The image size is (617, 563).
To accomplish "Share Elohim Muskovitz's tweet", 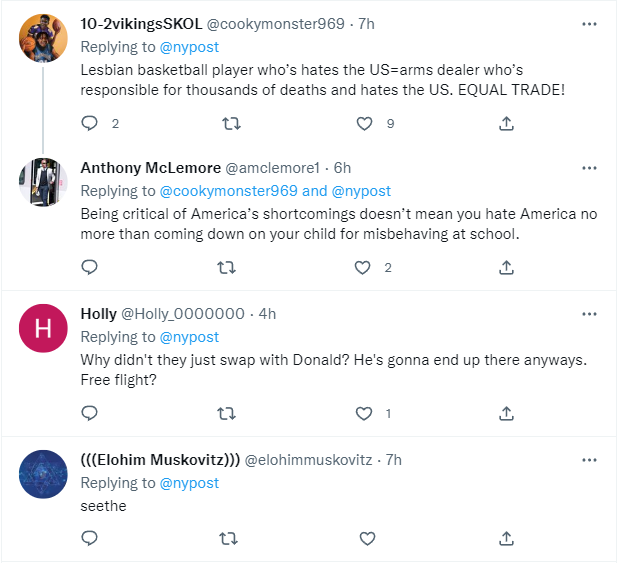I will pyautogui.click(x=506, y=538).
